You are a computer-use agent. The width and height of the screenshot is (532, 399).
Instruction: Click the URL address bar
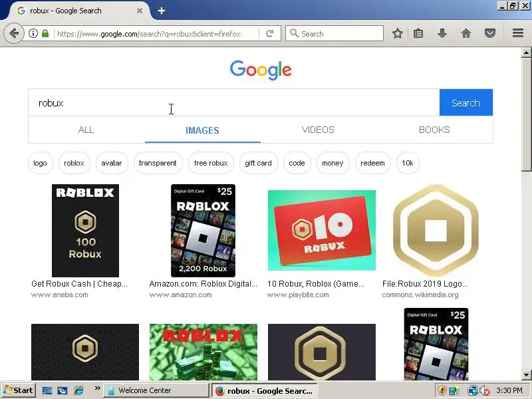149,34
